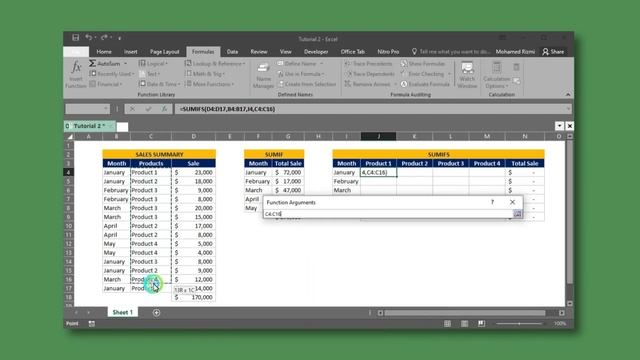Click Trace Precedents
The image size is (640, 360).
368,64
